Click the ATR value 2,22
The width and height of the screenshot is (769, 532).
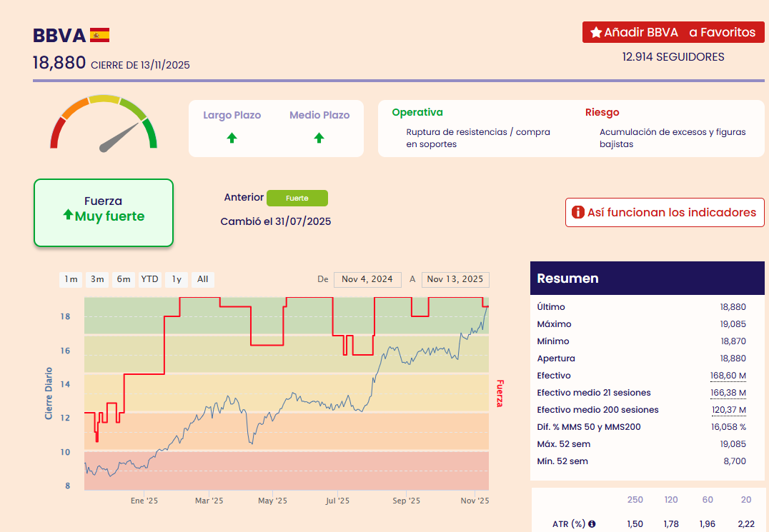coord(746,524)
